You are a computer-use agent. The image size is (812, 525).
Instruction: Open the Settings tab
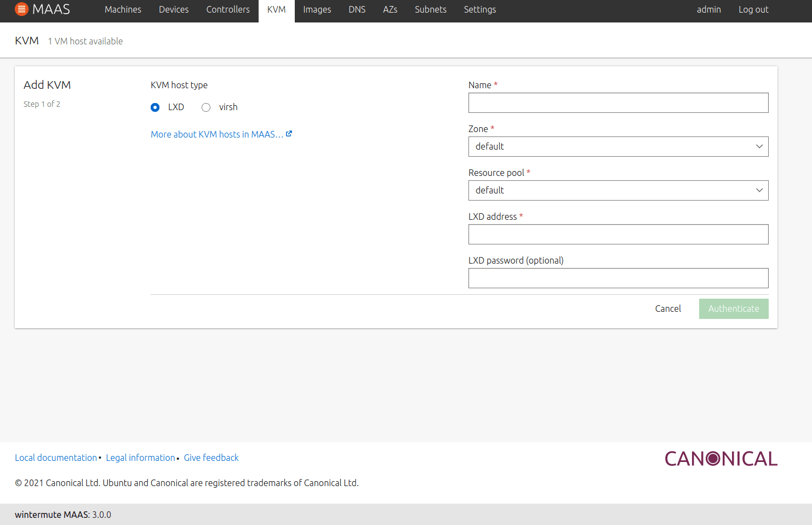point(480,10)
